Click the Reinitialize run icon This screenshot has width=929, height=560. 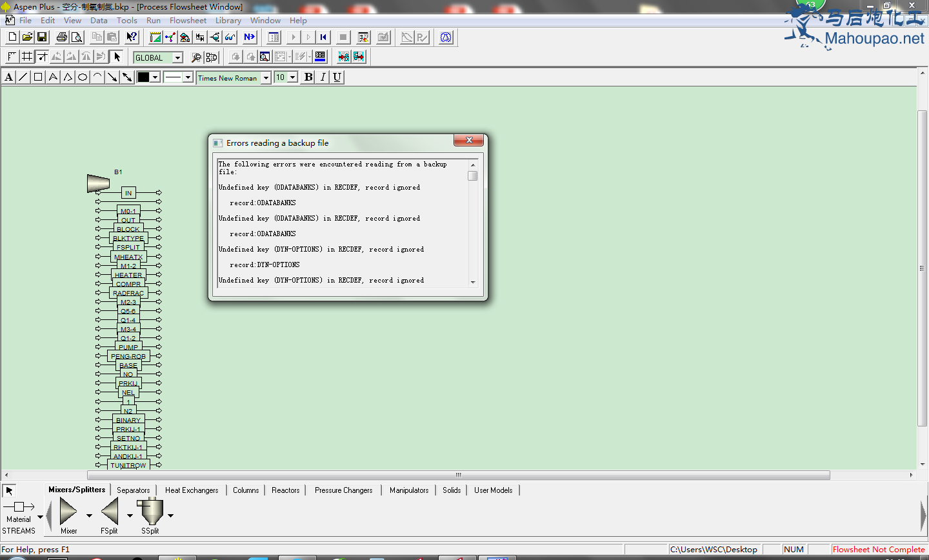[324, 37]
